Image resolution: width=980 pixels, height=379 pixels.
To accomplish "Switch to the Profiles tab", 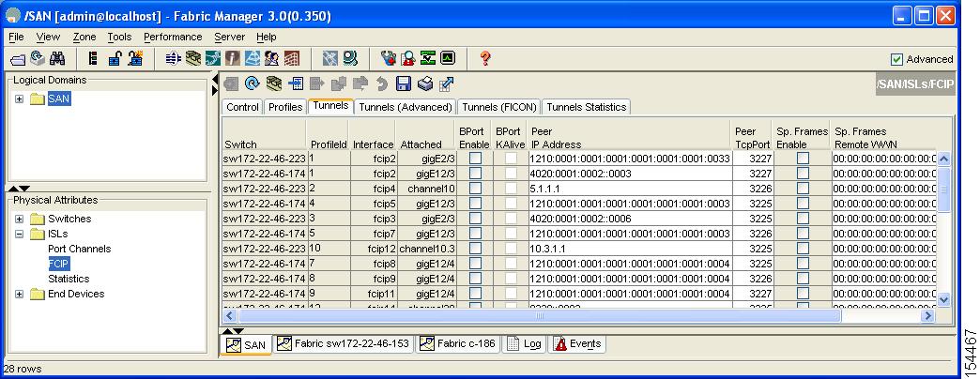I will click(285, 107).
